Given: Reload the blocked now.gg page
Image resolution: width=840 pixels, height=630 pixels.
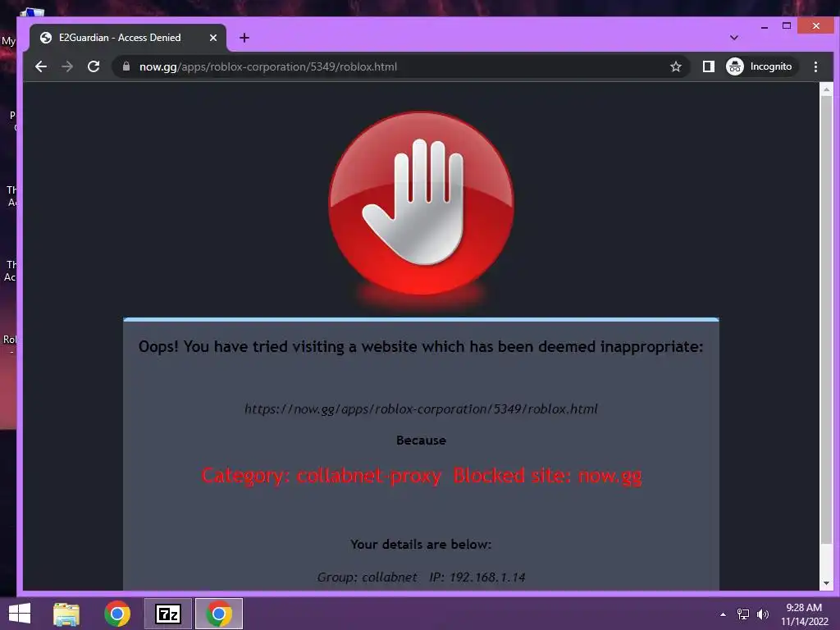Looking at the screenshot, I should 94,66.
